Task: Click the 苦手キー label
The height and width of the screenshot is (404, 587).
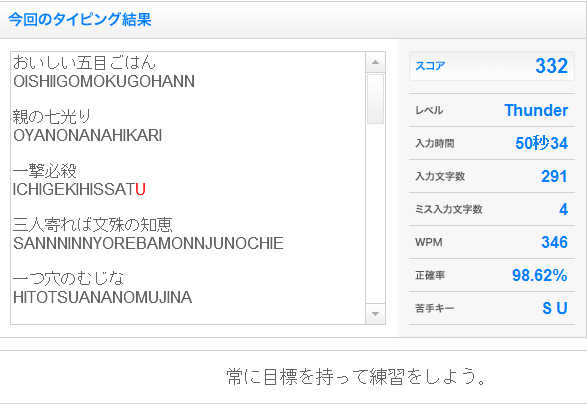Action: pyautogui.click(x=435, y=309)
